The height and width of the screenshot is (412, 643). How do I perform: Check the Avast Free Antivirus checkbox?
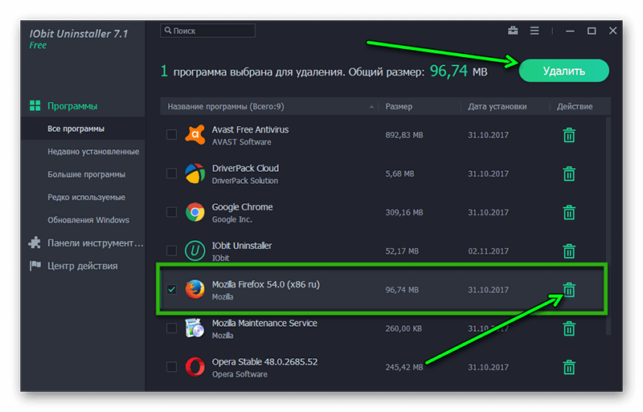coord(171,134)
